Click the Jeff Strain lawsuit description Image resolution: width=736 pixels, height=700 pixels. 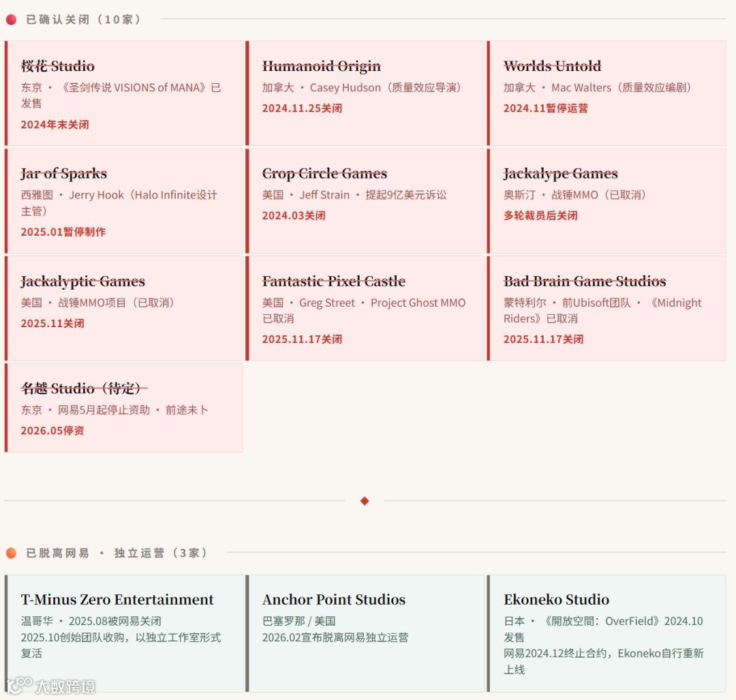(x=354, y=195)
